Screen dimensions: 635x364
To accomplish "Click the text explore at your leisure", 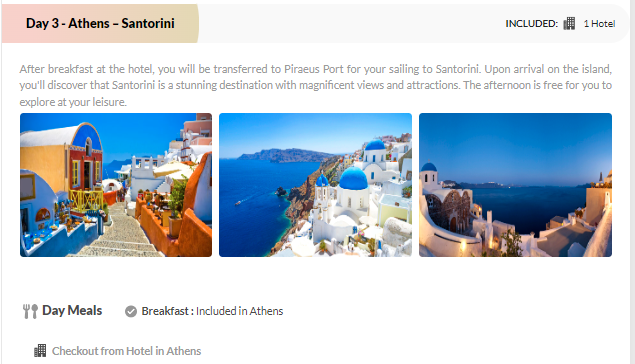I will point(73,102).
